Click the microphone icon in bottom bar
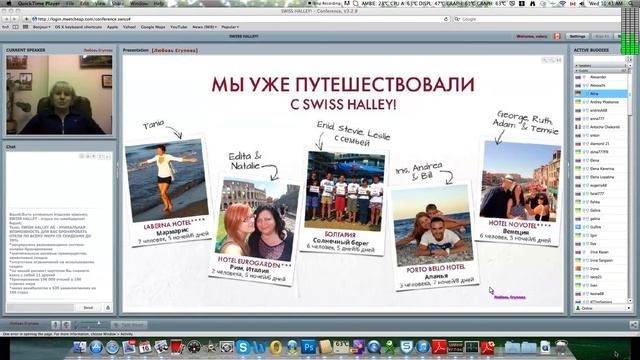Viewport: 640px width, 360px height. point(56,325)
